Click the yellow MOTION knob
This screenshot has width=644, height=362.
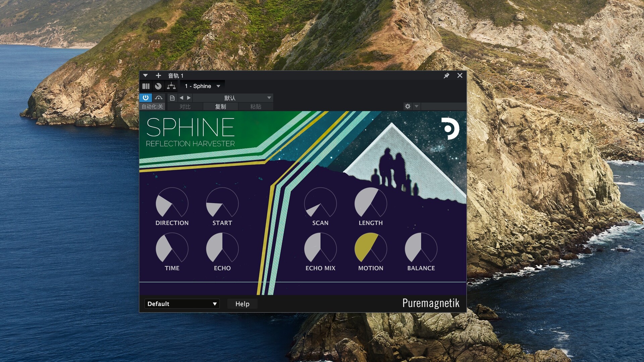[371, 248]
